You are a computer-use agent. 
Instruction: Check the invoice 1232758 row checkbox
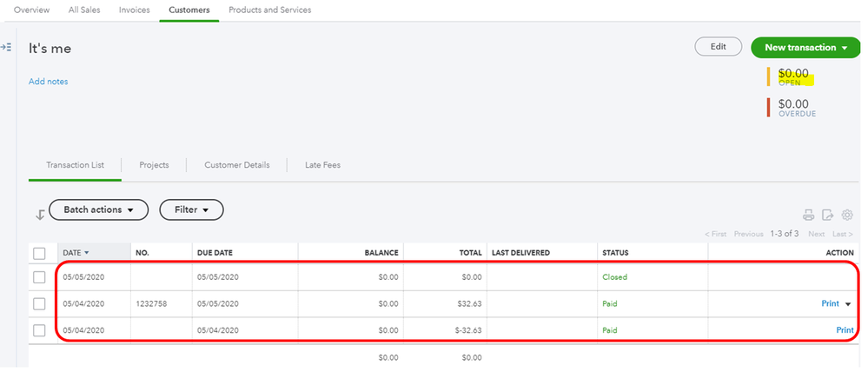(x=39, y=304)
